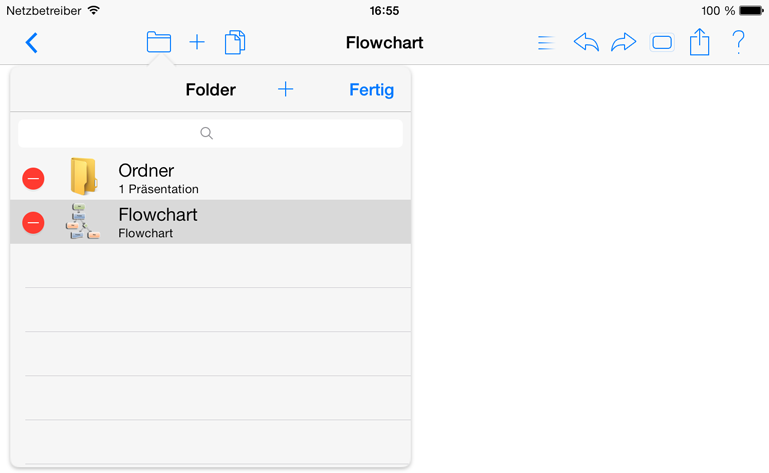Open the yellow Ordner folder thumbnail

tap(84, 177)
